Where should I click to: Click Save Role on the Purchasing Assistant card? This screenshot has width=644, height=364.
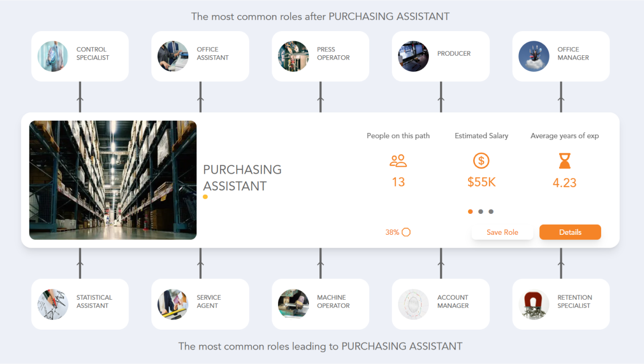(x=502, y=232)
